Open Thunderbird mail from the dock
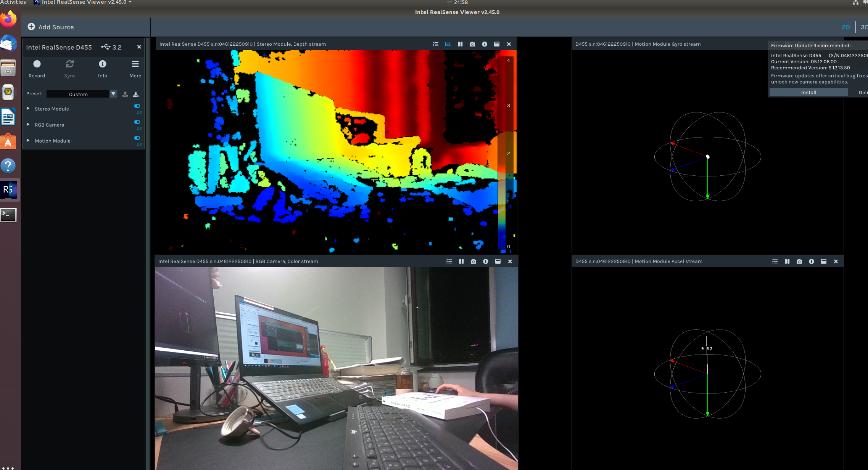The width and height of the screenshot is (868, 470). pos(8,43)
